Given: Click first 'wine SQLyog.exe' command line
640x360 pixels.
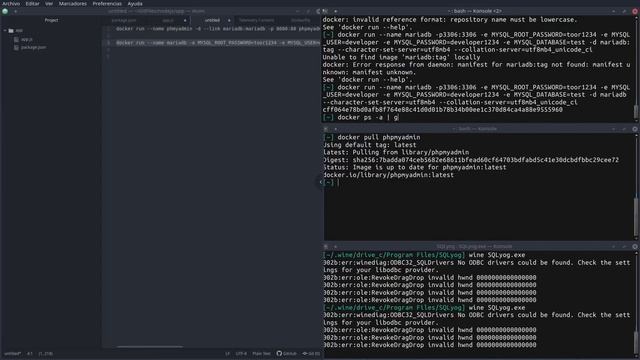Looking at the screenshot, I should point(424,255).
